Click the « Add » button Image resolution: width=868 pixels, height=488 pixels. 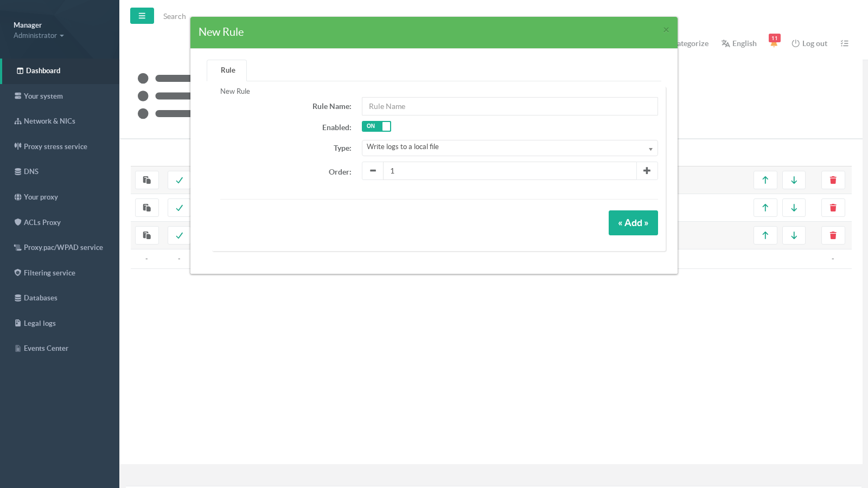[633, 223]
